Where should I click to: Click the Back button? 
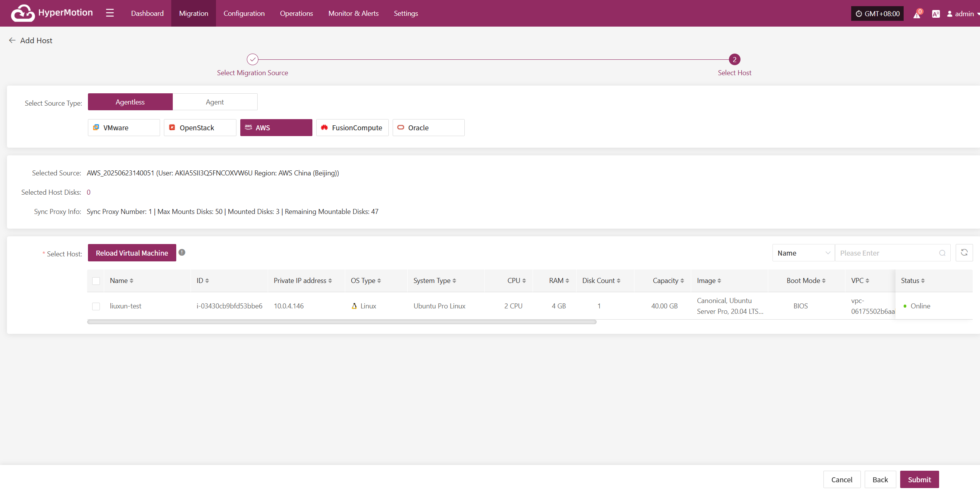click(x=880, y=480)
